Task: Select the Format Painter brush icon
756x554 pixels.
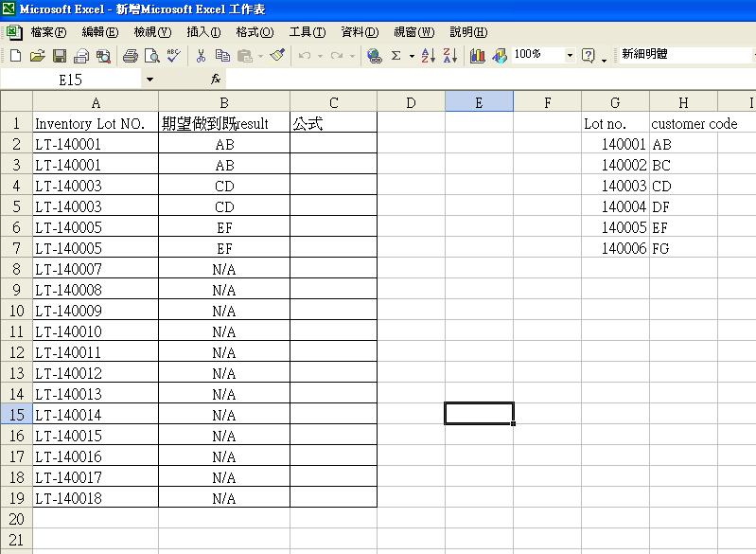Action: [x=278, y=56]
